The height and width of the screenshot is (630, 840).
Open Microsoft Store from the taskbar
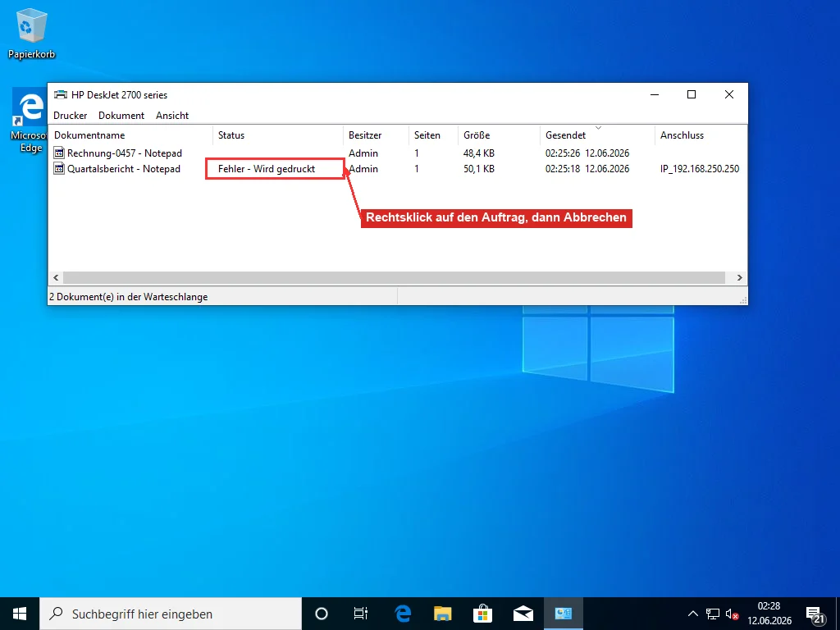[482, 614]
